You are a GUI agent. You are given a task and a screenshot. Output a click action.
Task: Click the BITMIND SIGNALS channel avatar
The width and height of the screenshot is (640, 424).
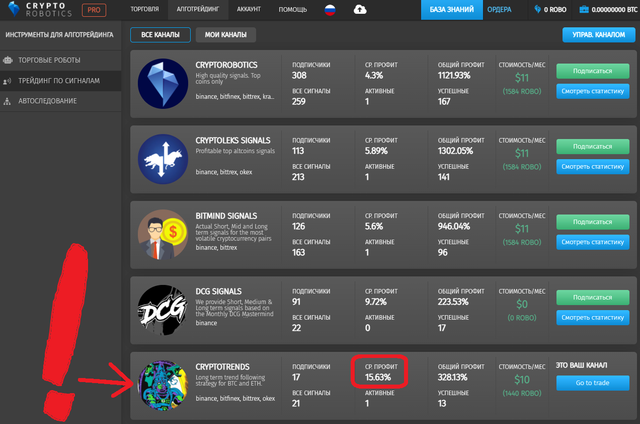(163, 235)
